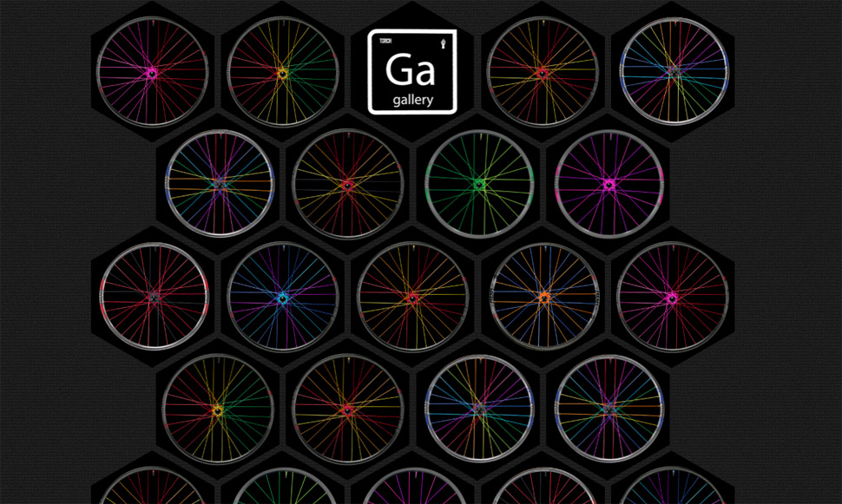Viewport: 842px width, 504px height.
Task: Select top row's blue-rimmed rainbow wheel
Action: coord(673,73)
